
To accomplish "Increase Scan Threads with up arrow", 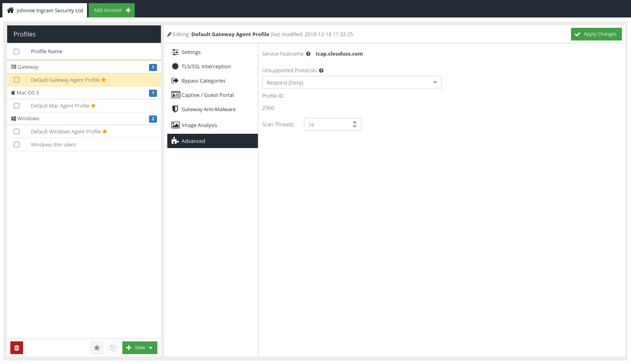I will point(355,122).
